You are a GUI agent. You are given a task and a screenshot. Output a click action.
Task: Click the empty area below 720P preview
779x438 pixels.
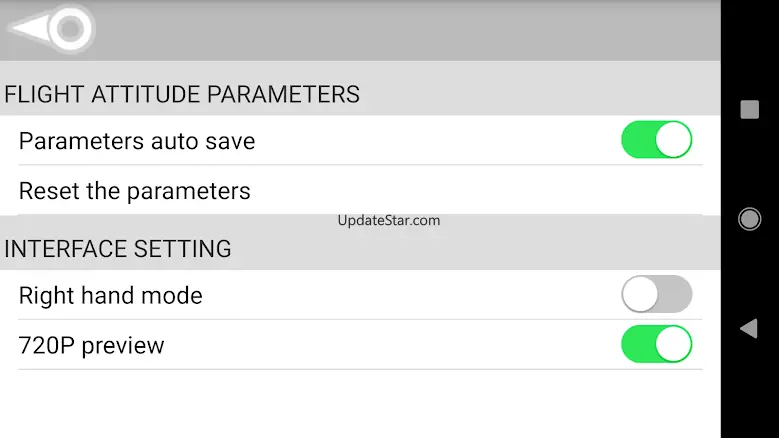[360, 404]
